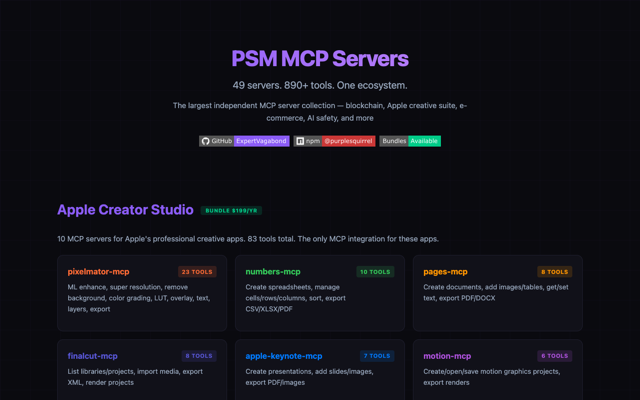Open the numbers-mcp card title
The width and height of the screenshot is (640, 400).
pyautogui.click(x=273, y=272)
